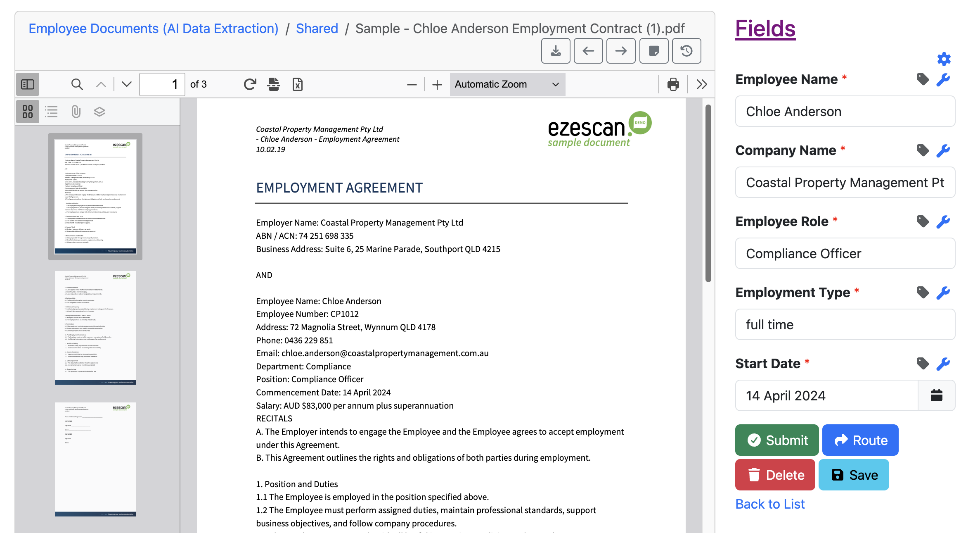The width and height of the screenshot is (980, 533).
Task: Click the page number input box
Action: (x=162, y=84)
